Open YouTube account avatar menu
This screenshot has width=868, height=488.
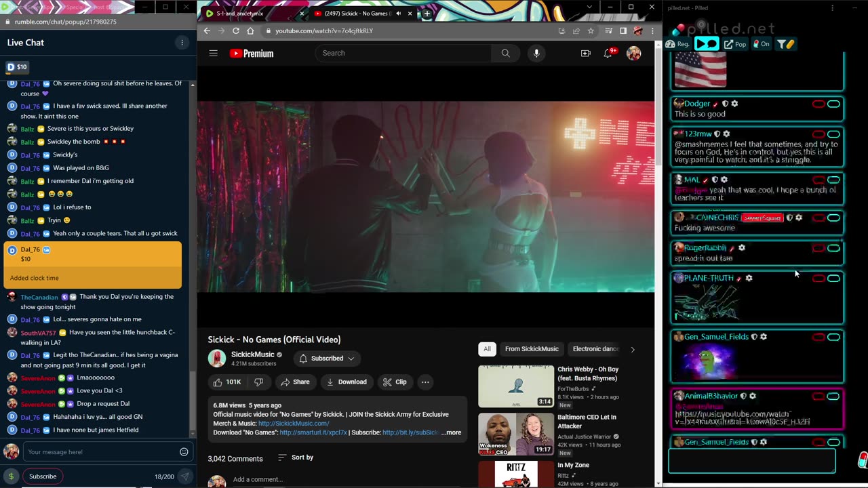click(633, 53)
